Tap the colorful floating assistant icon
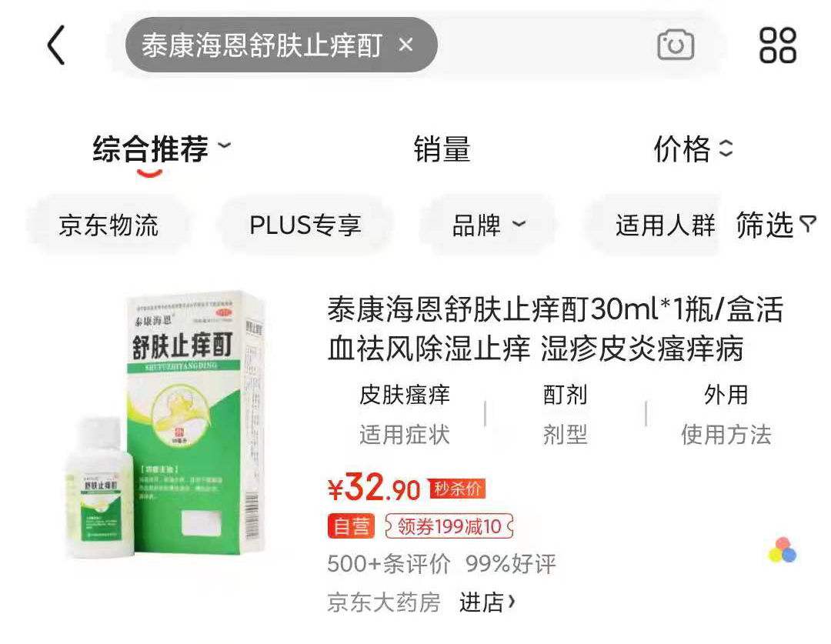 [x=783, y=550]
